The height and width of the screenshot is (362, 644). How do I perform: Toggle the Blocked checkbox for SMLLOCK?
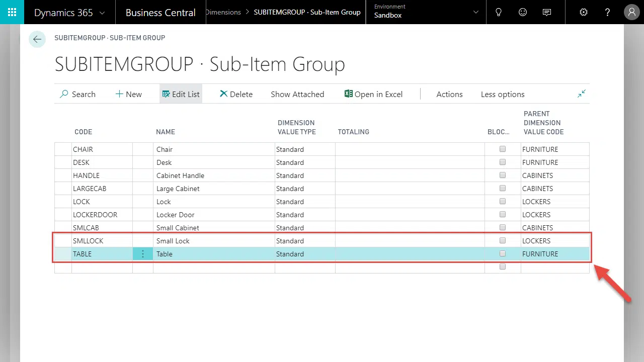click(x=502, y=241)
